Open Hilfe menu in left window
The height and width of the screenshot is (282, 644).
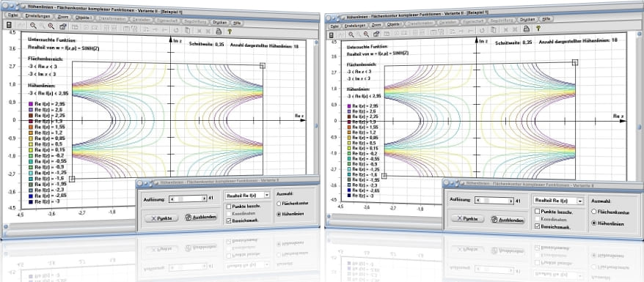(x=238, y=23)
